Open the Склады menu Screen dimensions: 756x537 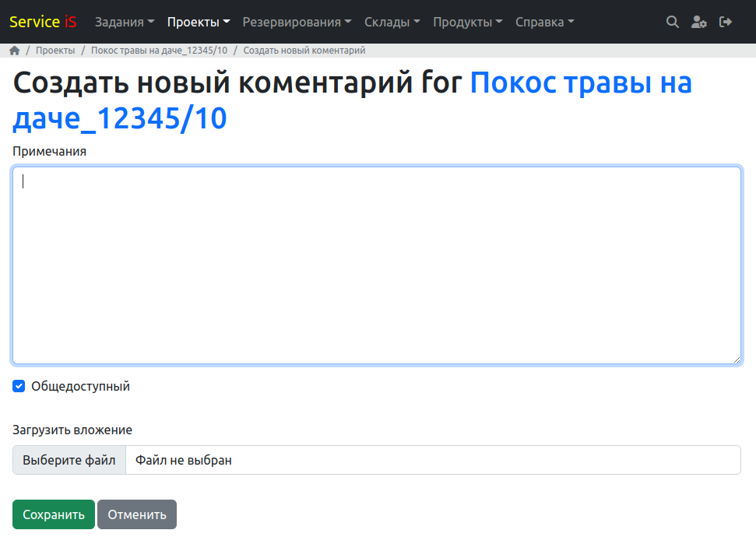(x=392, y=22)
